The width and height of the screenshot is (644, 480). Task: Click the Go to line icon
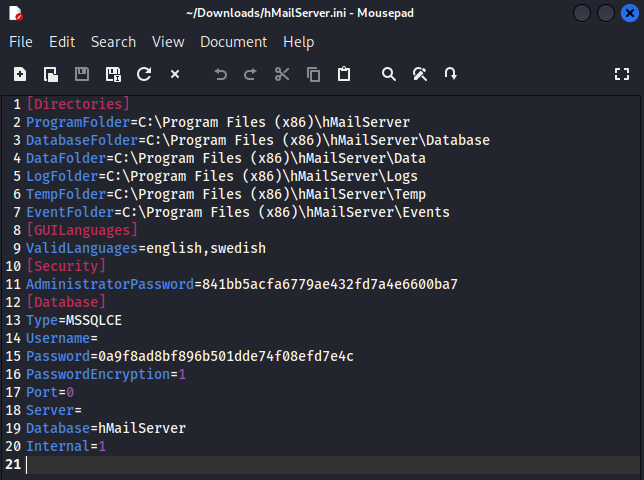point(451,74)
